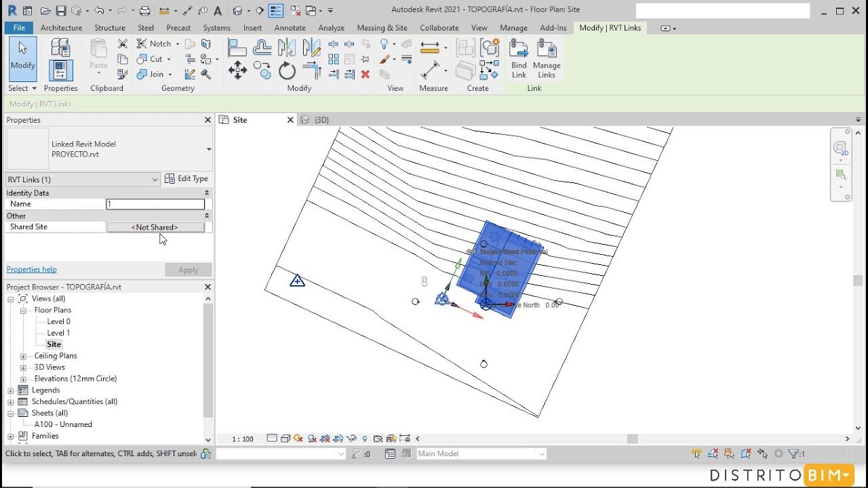
Task: Open the Type Properties icon
Action: [60, 47]
